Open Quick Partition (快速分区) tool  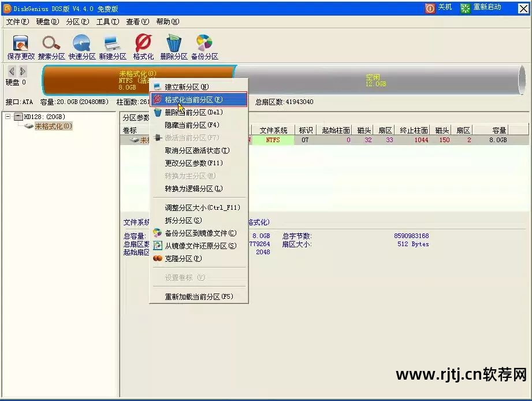pos(82,47)
